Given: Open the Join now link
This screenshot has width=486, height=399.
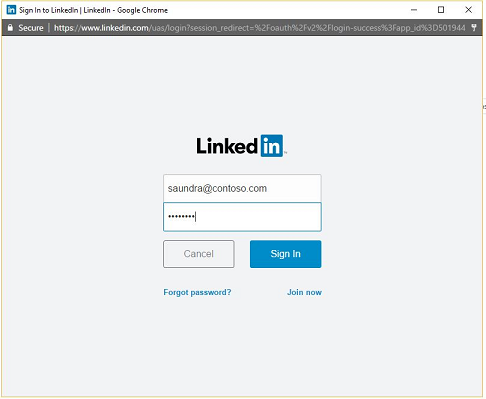Looking at the screenshot, I should click(304, 292).
